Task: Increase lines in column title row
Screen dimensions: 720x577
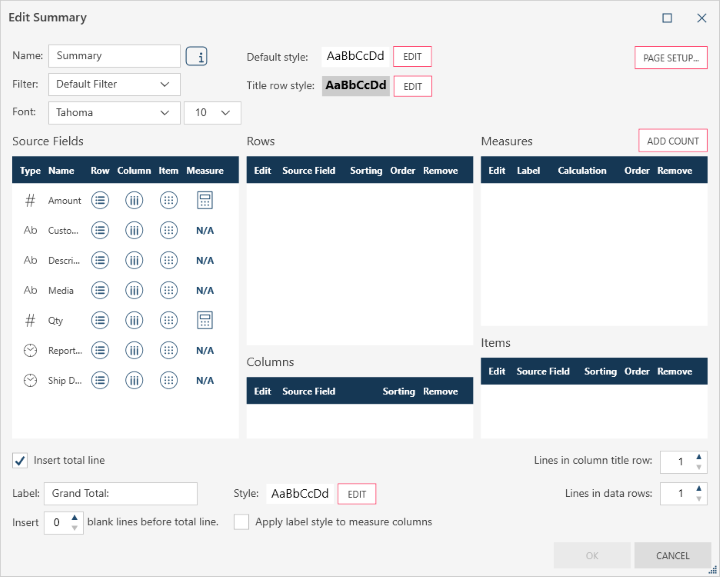Action: pyautogui.click(x=698, y=457)
